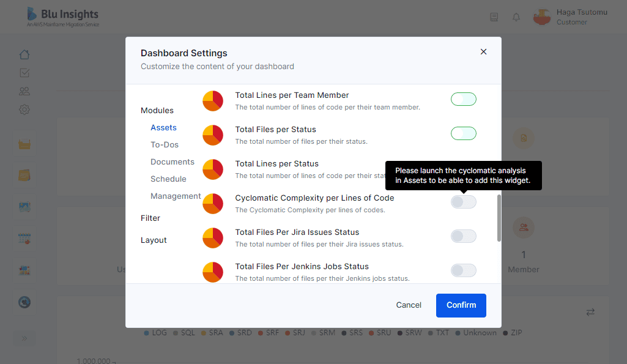627x364 pixels.
Task: Click the Unknown legend entry
Action: [x=476, y=333]
